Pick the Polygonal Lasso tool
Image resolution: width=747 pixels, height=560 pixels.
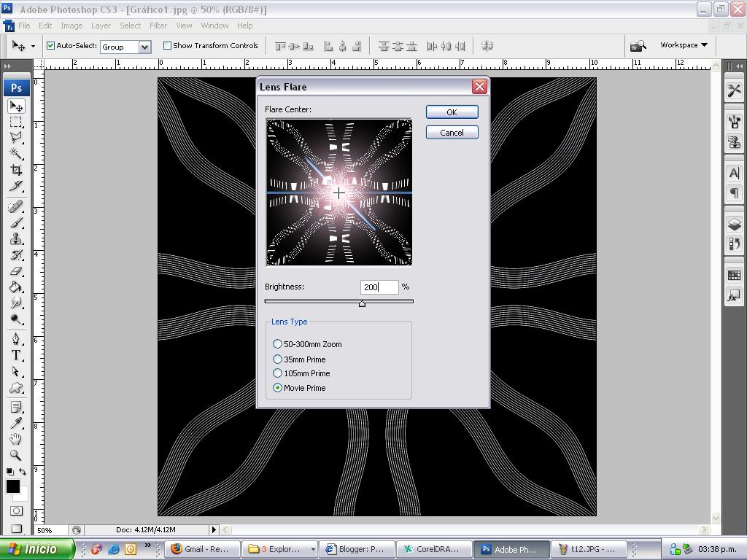point(16,138)
